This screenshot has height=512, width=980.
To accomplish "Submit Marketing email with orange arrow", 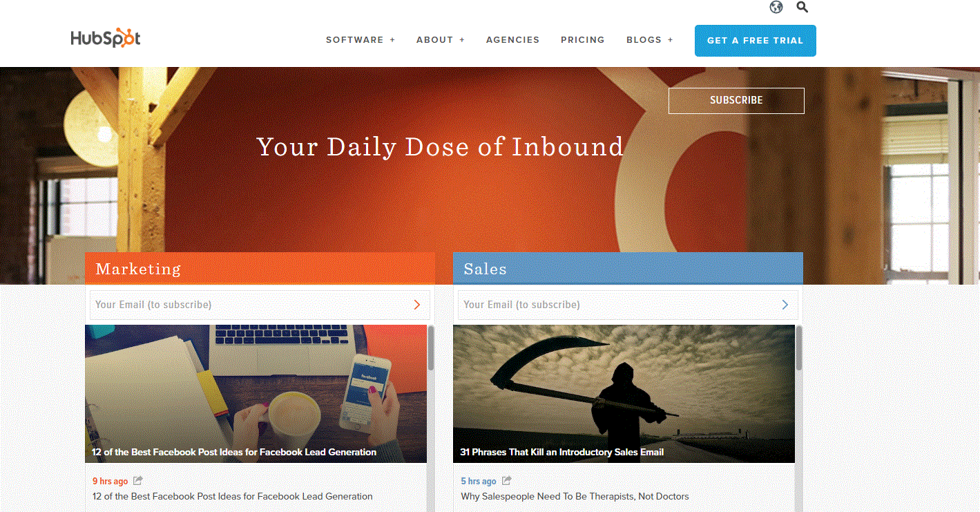I will (x=417, y=305).
